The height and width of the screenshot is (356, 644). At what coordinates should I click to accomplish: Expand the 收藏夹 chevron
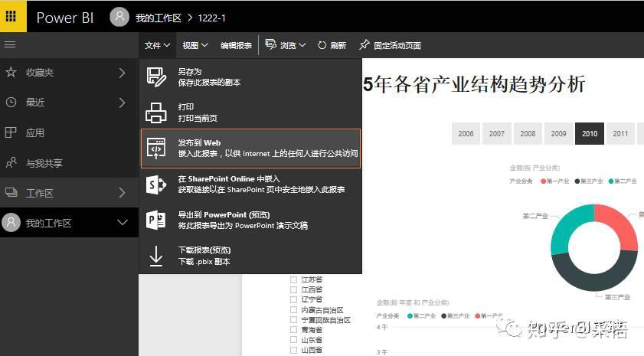[x=122, y=73]
